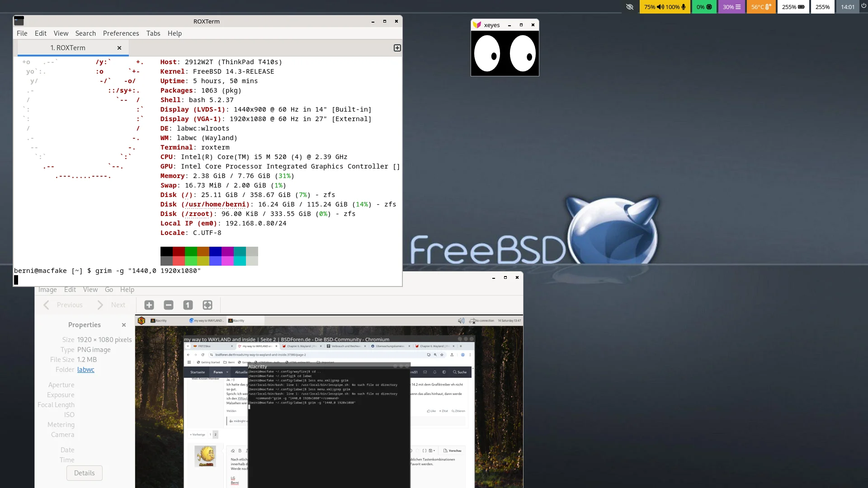
Task: Open the image viewer Go menu
Action: pyautogui.click(x=109, y=290)
